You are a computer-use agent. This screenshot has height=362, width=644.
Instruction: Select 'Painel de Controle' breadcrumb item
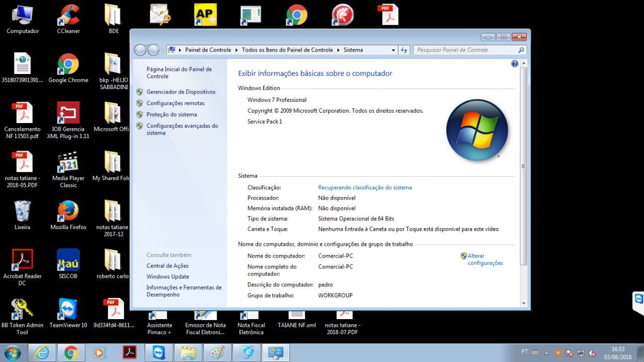208,50
